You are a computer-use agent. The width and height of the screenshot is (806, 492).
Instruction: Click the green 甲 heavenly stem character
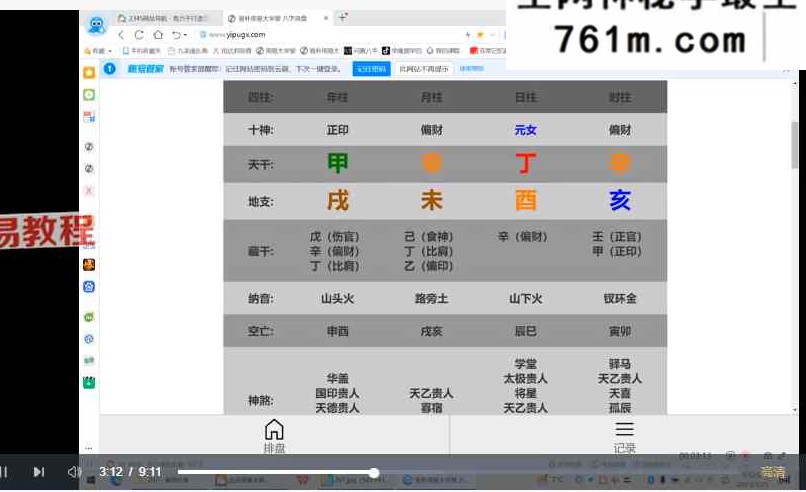pos(338,163)
